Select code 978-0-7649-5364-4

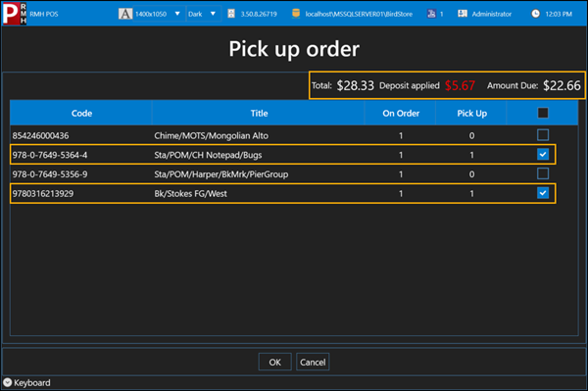(x=50, y=155)
